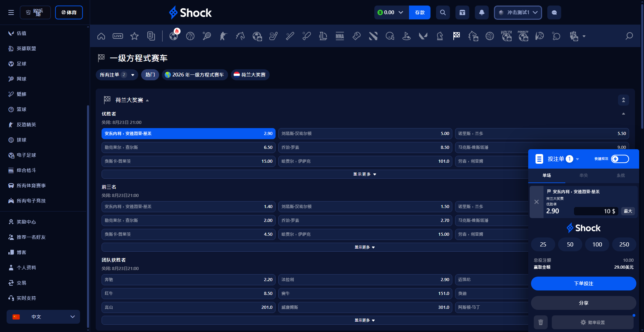Toggle the collapse-all markets button
The width and height of the screenshot is (644, 332).
pyautogui.click(x=624, y=100)
